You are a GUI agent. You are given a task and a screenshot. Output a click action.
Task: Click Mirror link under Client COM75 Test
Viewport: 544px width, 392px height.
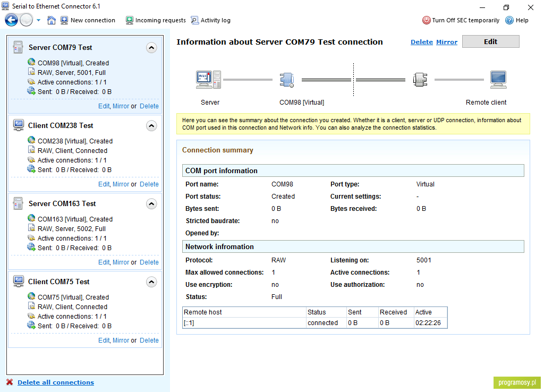[121, 340]
